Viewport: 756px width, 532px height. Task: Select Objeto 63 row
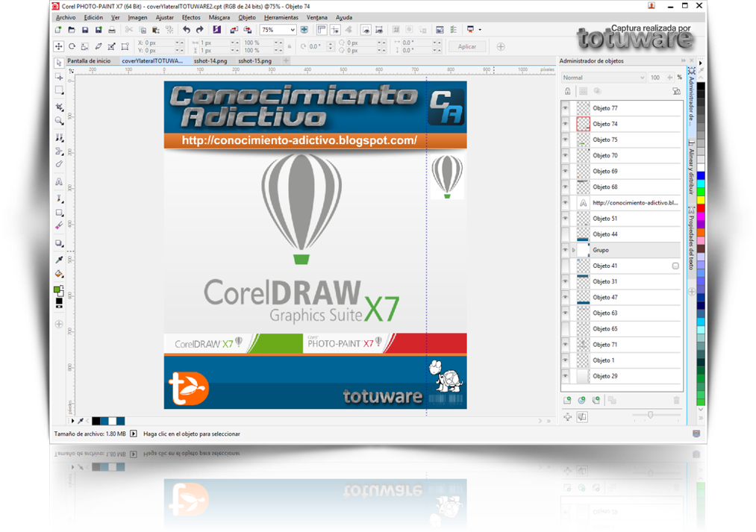pyautogui.click(x=622, y=313)
